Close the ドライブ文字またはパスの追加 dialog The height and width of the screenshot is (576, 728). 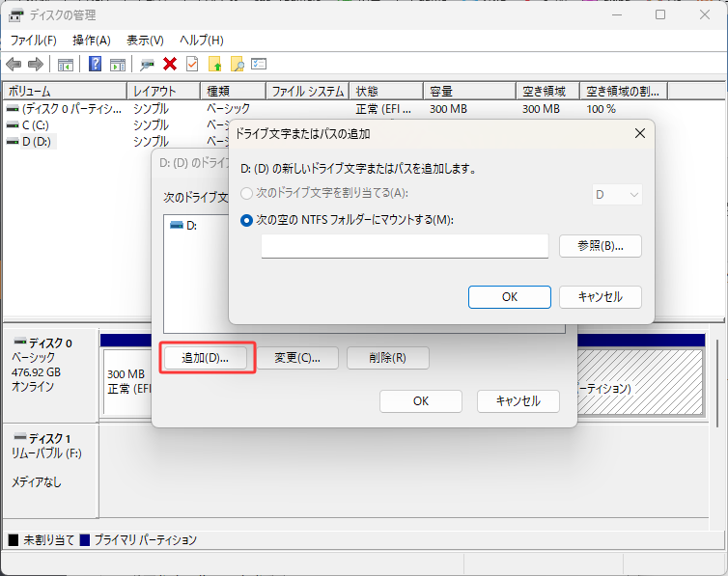(x=640, y=133)
